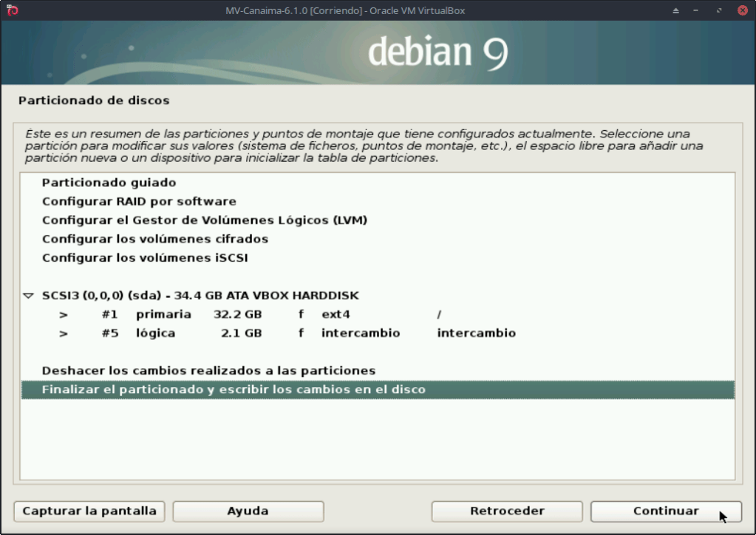Click the up-arrow shade button in title bar
756x535 pixels.
[x=675, y=10]
